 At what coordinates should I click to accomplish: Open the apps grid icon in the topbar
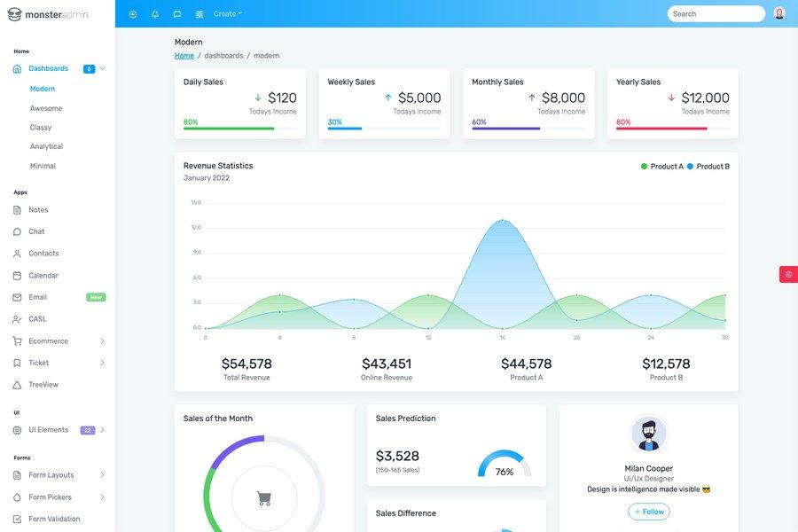click(197, 12)
